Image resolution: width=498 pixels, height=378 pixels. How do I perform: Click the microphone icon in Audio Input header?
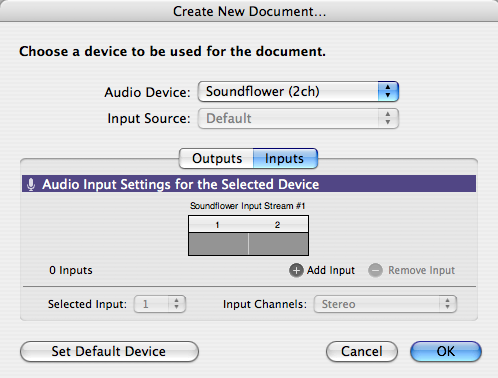pyautogui.click(x=31, y=184)
